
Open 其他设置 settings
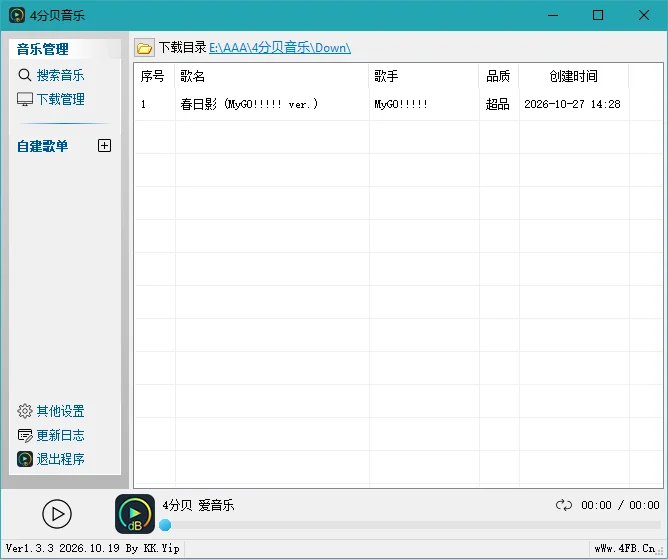click(60, 411)
